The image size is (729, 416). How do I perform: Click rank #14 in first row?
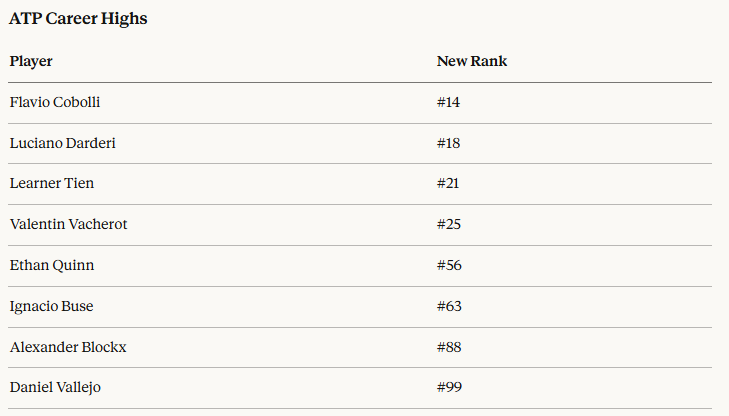click(x=449, y=102)
